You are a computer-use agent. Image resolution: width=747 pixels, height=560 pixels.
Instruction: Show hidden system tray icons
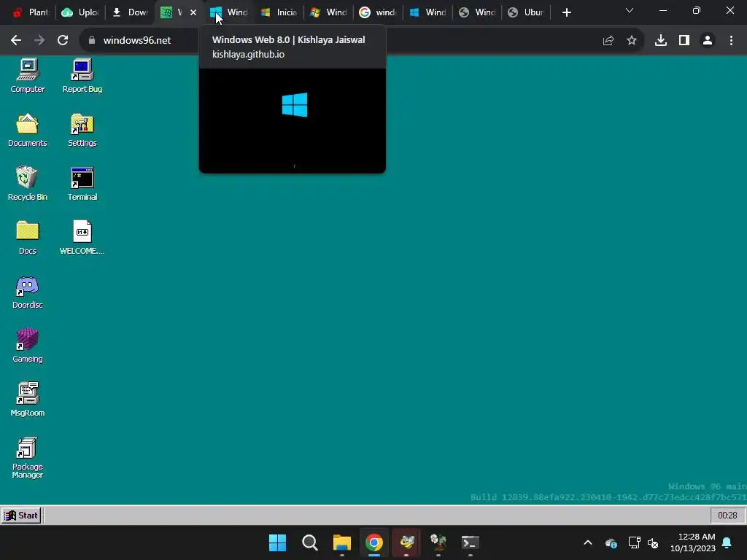coord(588,542)
